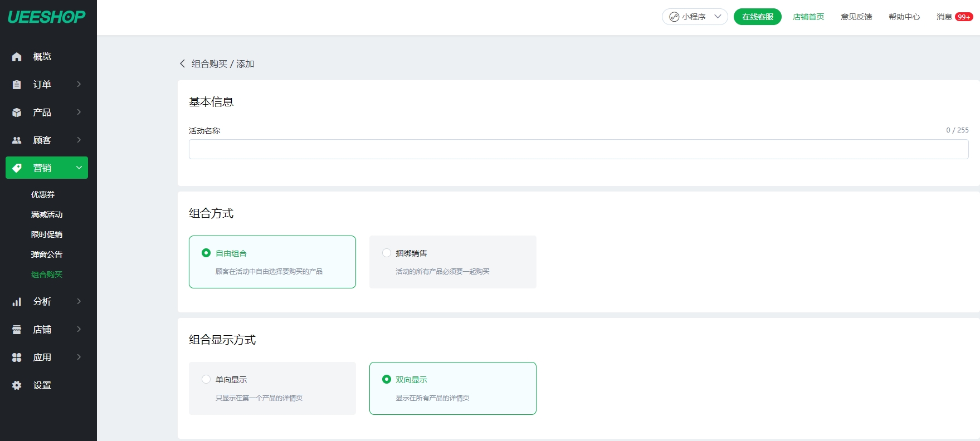Go to 店铺首页 link
The height and width of the screenshot is (441, 980).
pos(808,17)
